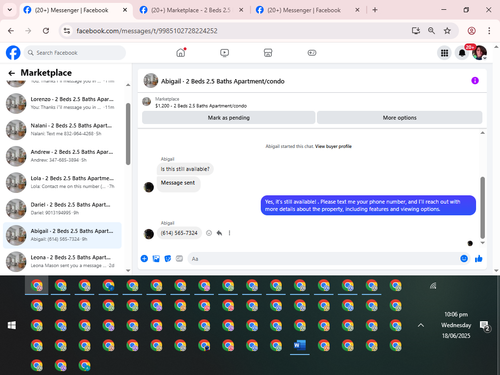Click More options button
The width and height of the screenshot is (500, 375).
tap(399, 118)
